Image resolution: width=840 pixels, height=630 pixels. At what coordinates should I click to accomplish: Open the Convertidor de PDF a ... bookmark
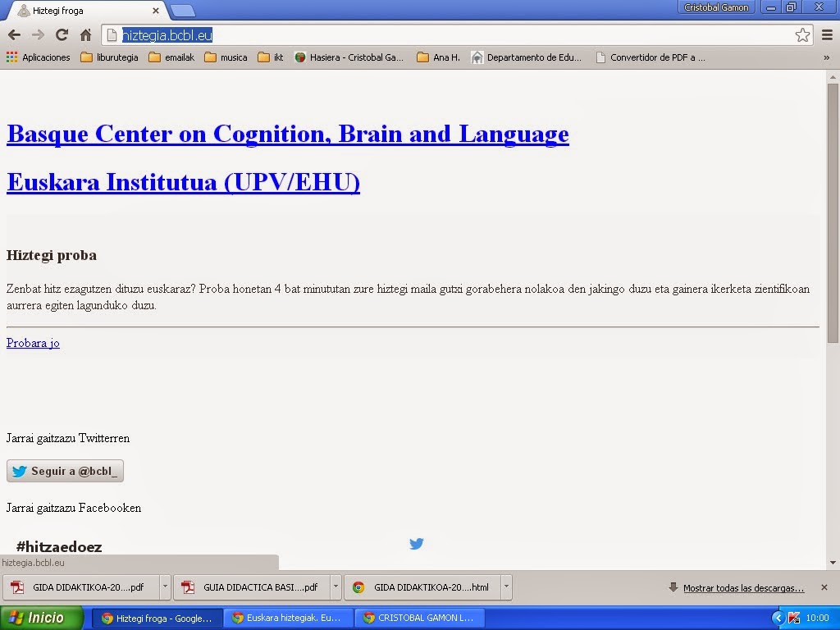click(x=651, y=57)
